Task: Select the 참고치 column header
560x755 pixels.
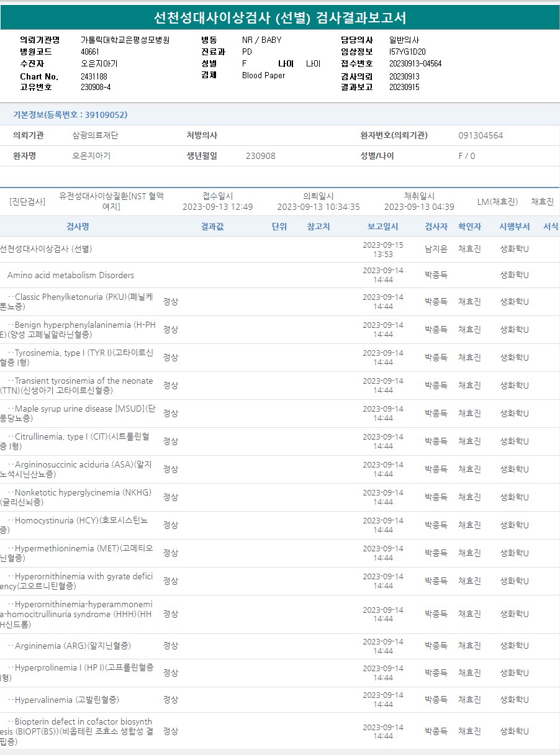Action: point(318,227)
